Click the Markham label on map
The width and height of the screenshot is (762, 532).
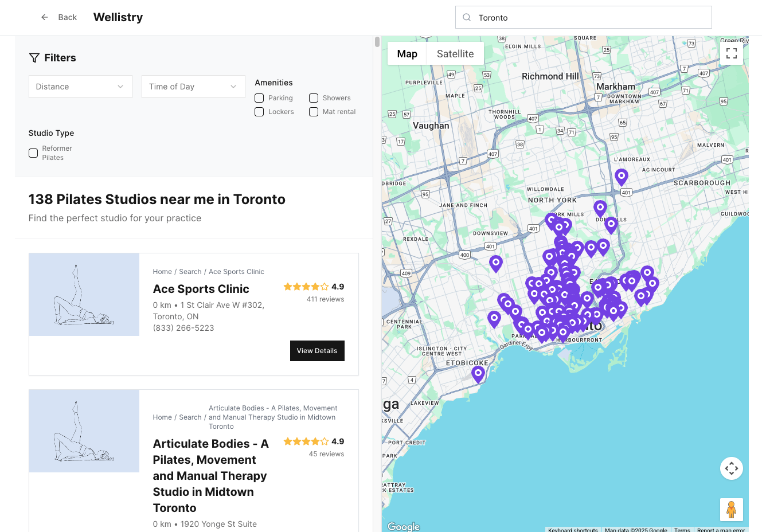pyautogui.click(x=616, y=87)
